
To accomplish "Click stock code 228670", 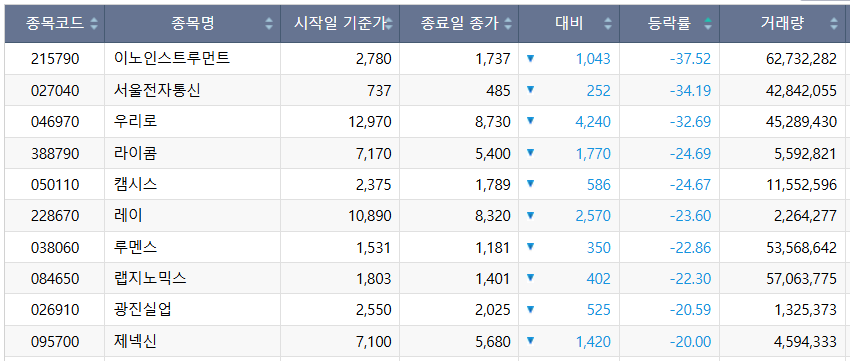I will click(55, 216).
